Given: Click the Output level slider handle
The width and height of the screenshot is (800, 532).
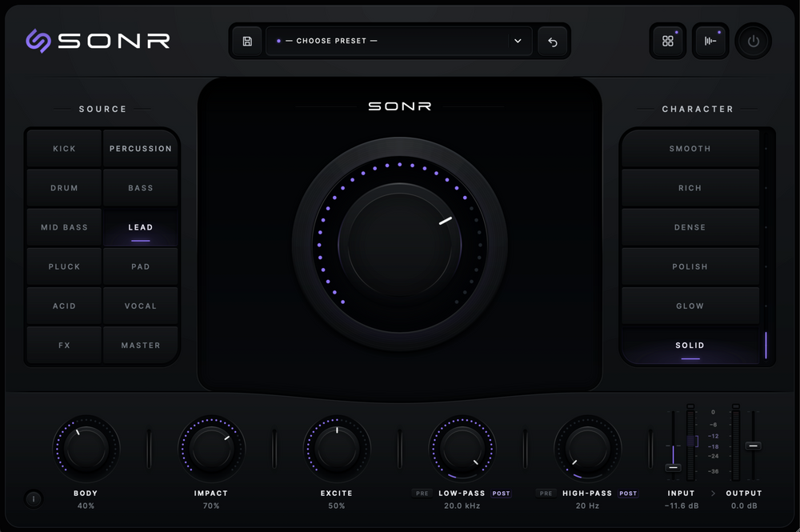Looking at the screenshot, I should pyautogui.click(x=753, y=446).
